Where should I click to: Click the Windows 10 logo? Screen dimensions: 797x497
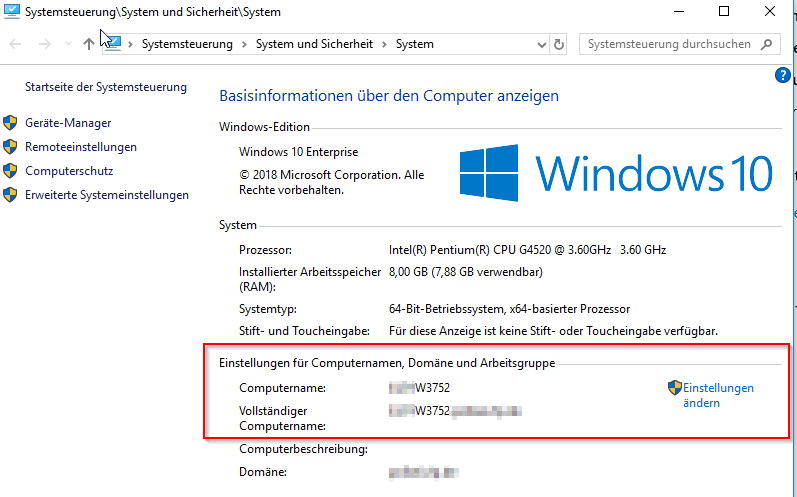(488, 172)
